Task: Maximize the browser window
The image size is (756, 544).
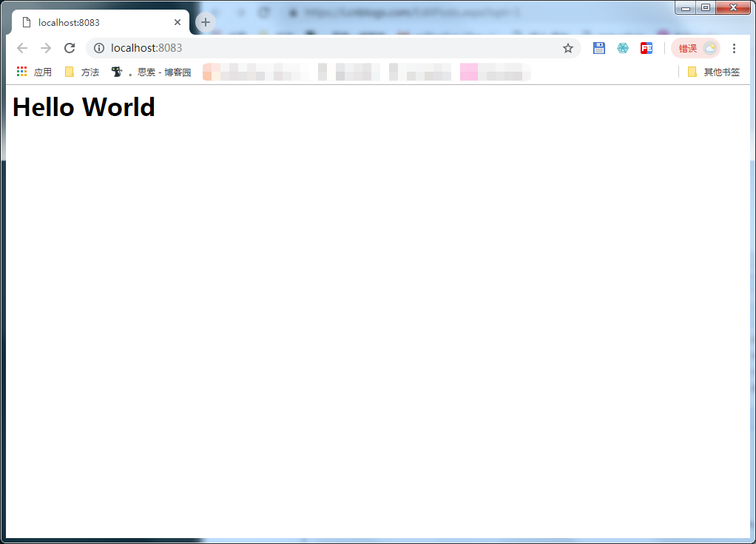Action: coord(706,7)
